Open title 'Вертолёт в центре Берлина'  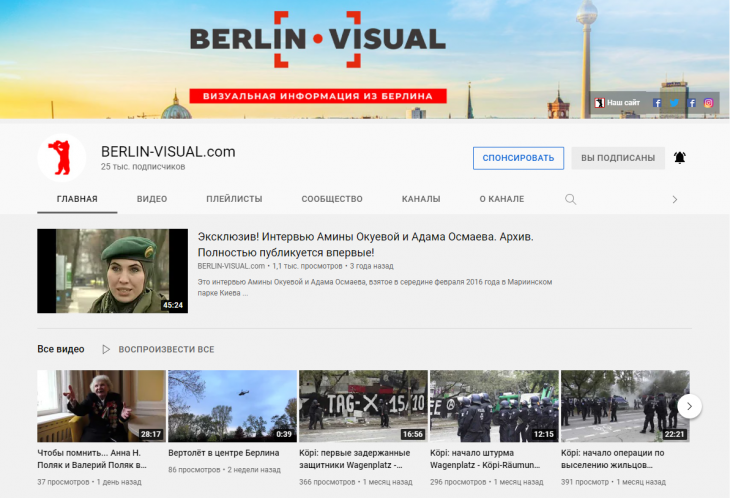click(223, 453)
